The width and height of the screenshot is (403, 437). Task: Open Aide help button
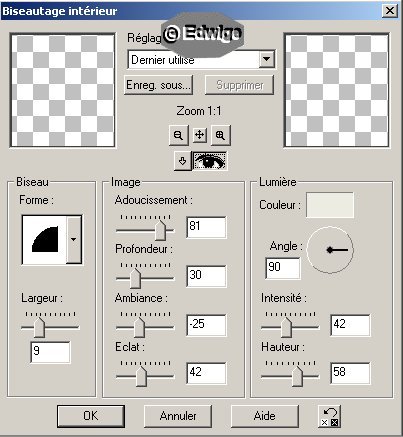pyautogui.click(x=265, y=416)
